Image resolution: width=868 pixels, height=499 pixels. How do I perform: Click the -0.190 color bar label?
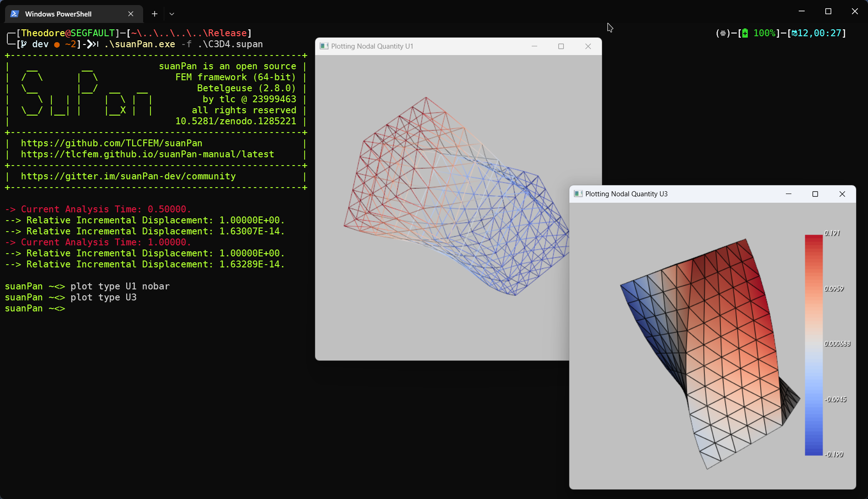pyautogui.click(x=834, y=454)
